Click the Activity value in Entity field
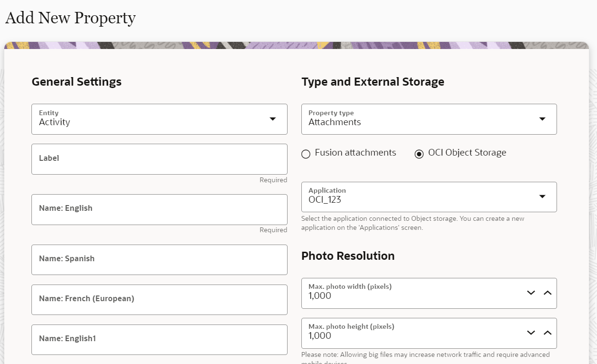 coord(55,122)
